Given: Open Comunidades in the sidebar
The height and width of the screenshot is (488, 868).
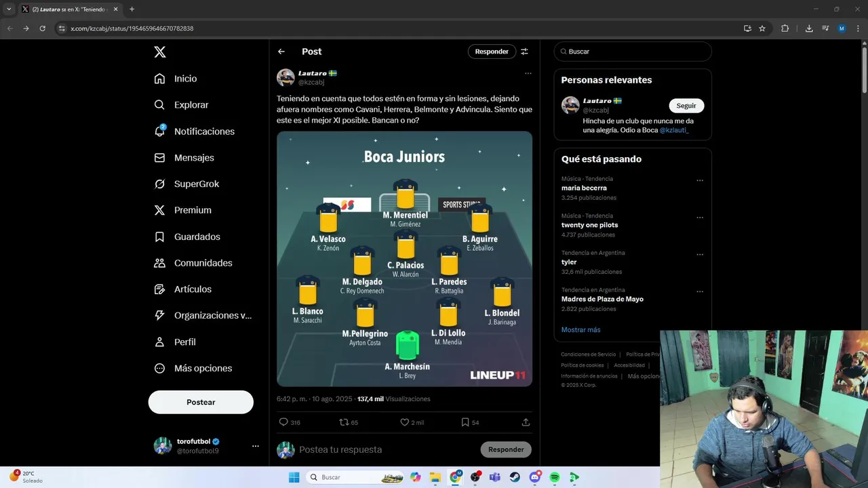Looking at the screenshot, I should [x=193, y=263].
